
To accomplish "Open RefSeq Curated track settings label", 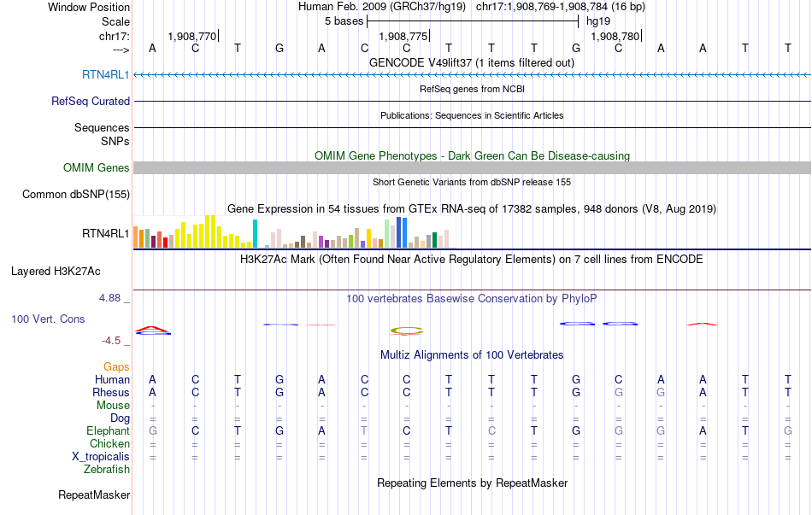I will click(x=91, y=101).
